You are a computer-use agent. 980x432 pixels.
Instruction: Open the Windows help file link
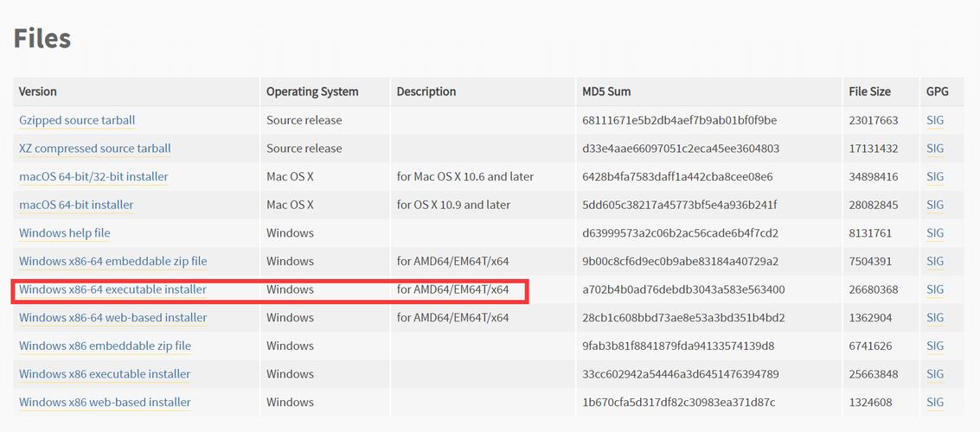(64, 233)
